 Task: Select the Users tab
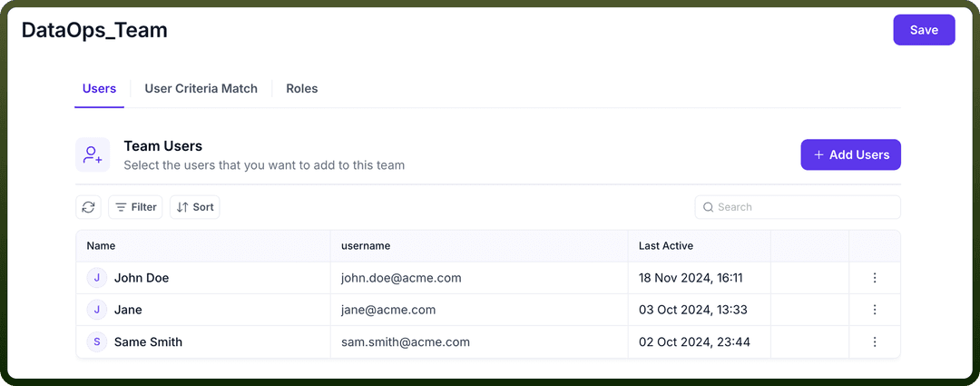click(100, 89)
